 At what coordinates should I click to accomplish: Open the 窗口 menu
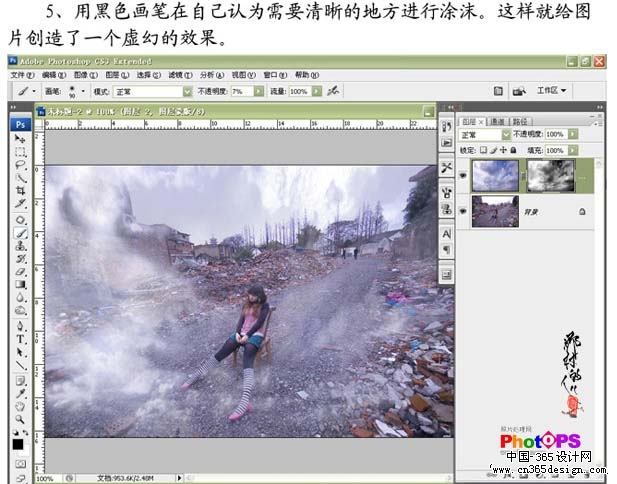click(275, 75)
